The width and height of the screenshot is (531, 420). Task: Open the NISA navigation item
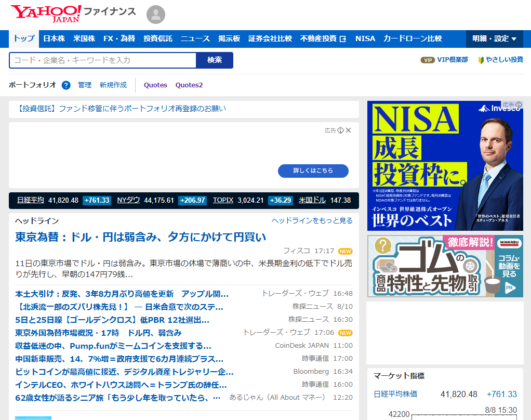click(365, 38)
